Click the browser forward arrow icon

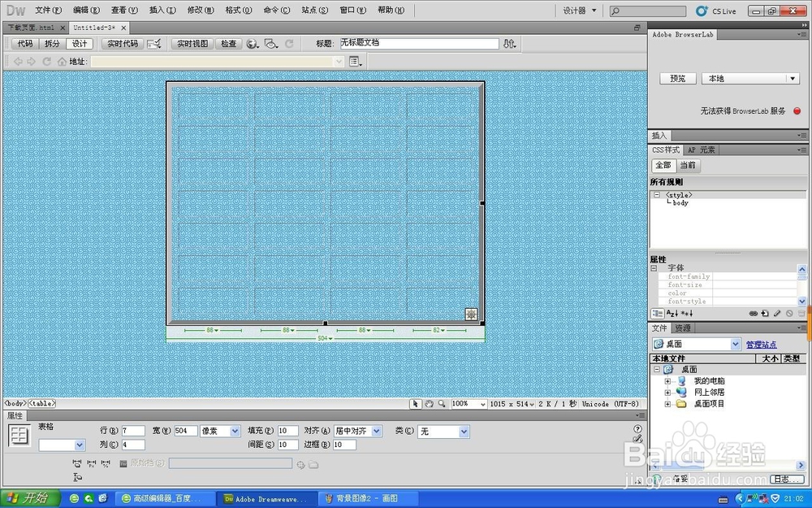31,62
